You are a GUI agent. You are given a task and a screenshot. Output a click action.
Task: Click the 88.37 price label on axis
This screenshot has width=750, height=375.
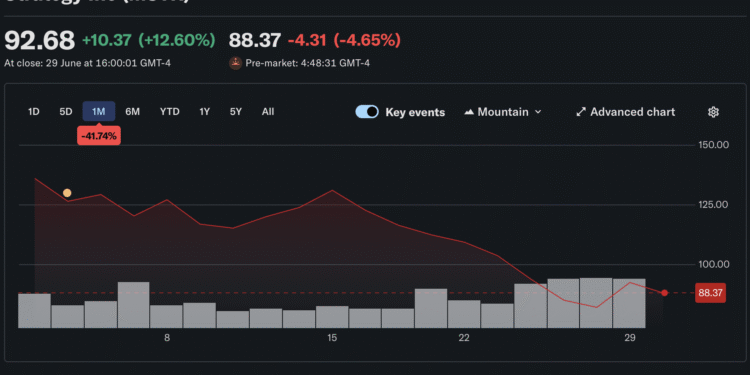coord(710,293)
